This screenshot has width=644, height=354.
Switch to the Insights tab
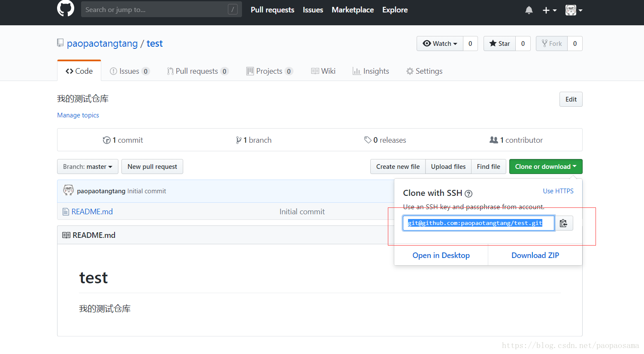coord(371,71)
